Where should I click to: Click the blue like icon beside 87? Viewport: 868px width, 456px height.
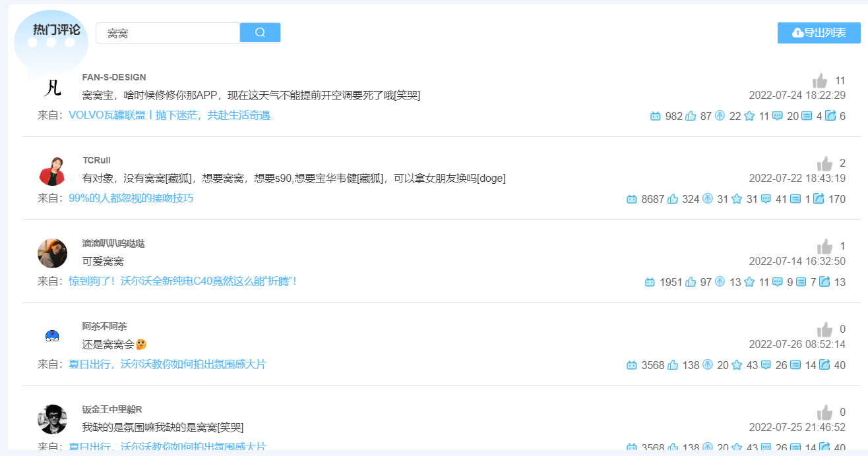pos(691,116)
